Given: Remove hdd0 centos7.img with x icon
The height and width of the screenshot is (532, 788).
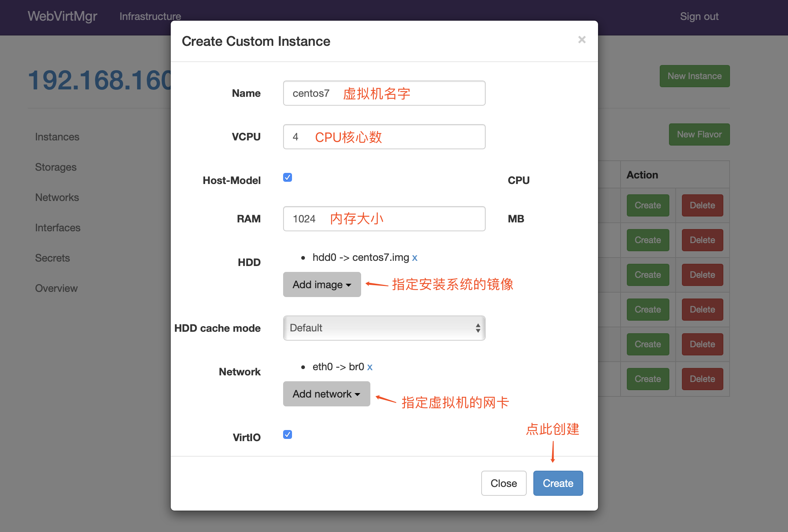Looking at the screenshot, I should pos(415,258).
